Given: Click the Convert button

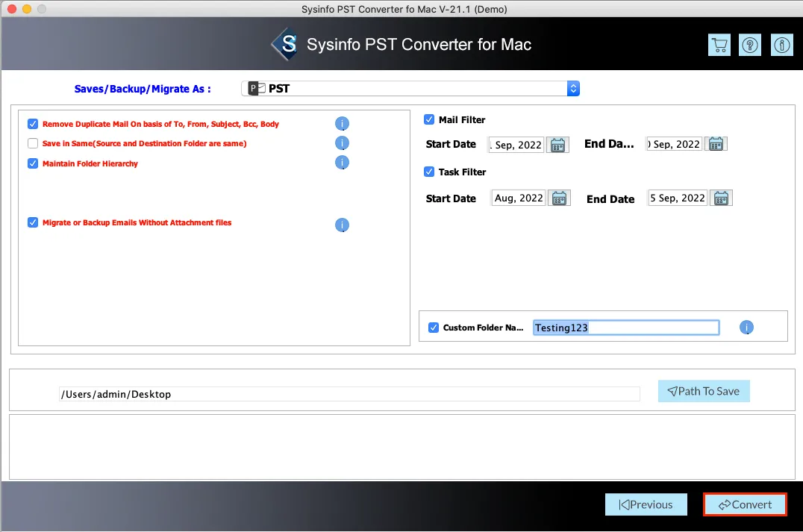Looking at the screenshot, I should (x=745, y=504).
